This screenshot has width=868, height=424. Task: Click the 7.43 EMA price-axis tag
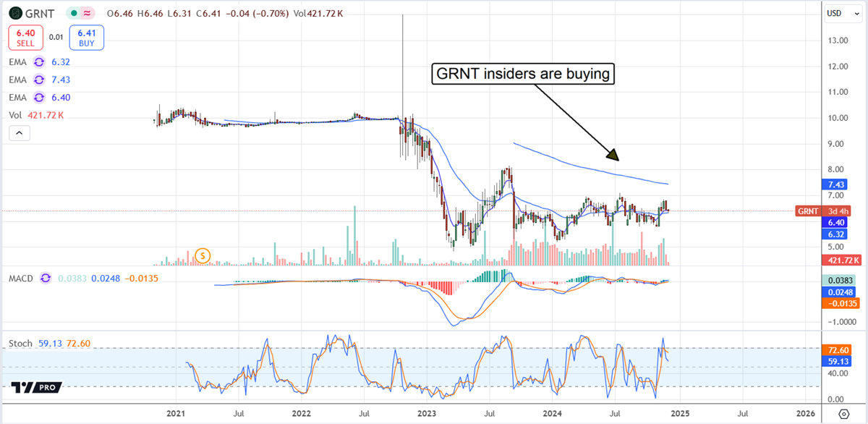tap(836, 185)
